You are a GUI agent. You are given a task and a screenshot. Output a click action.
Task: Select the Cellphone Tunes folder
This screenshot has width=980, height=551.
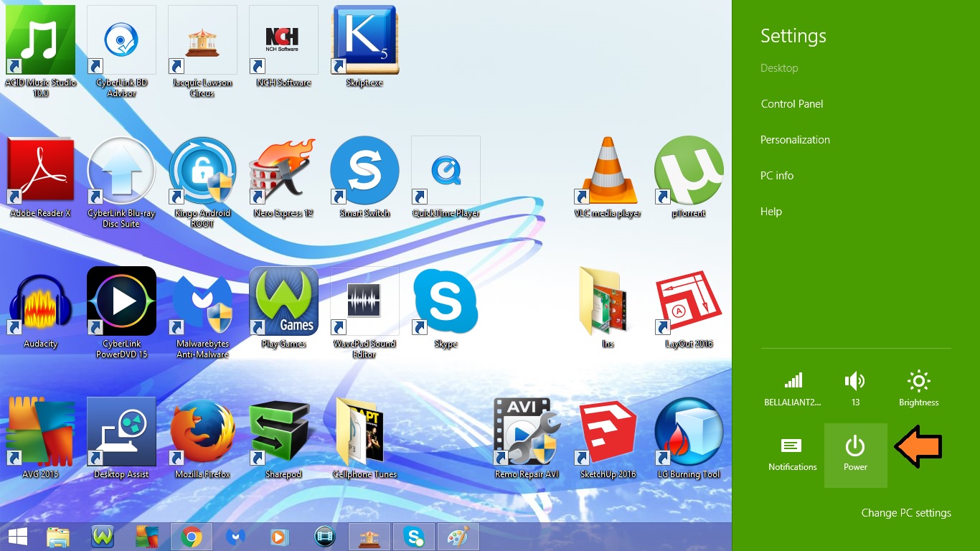pos(364,438)
